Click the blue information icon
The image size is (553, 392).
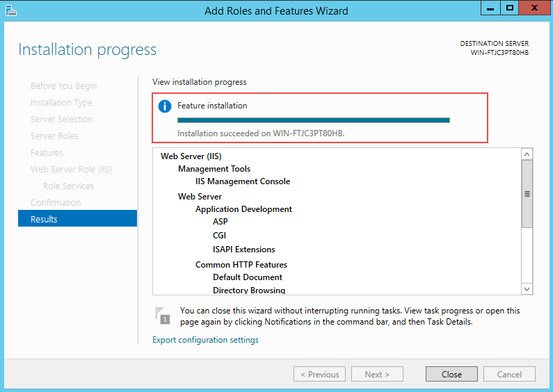coord(165,106)
